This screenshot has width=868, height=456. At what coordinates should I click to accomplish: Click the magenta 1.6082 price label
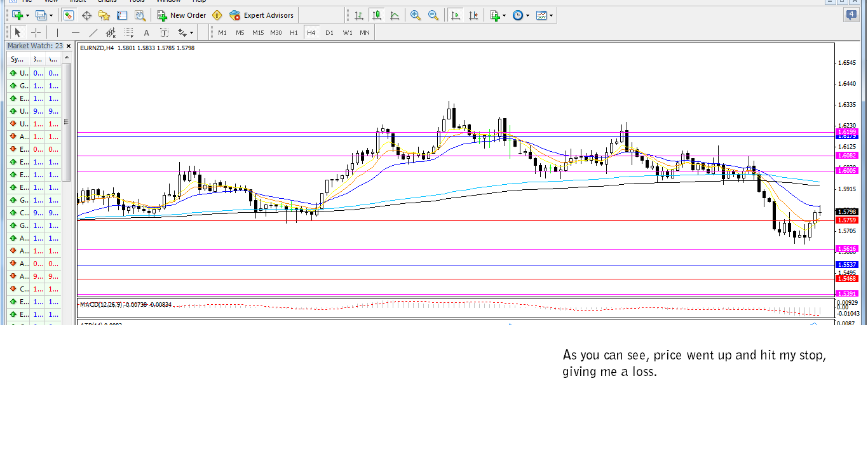(x=847, y=155)
